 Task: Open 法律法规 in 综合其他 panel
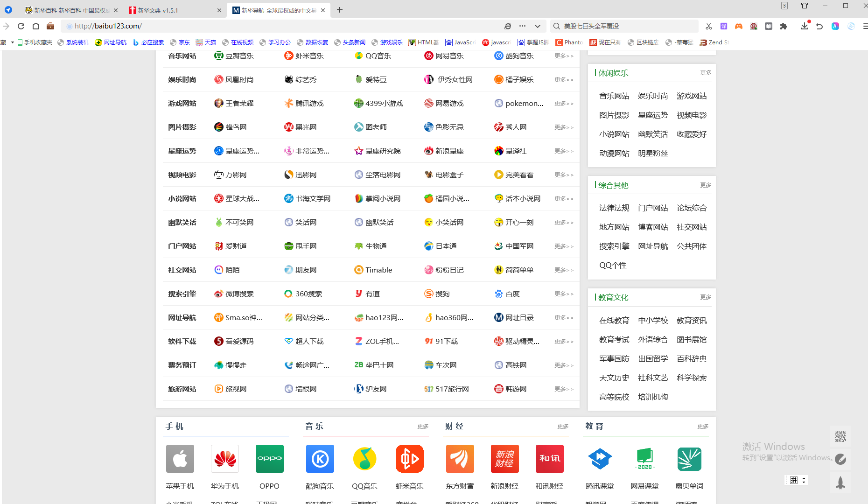[614, 208]
